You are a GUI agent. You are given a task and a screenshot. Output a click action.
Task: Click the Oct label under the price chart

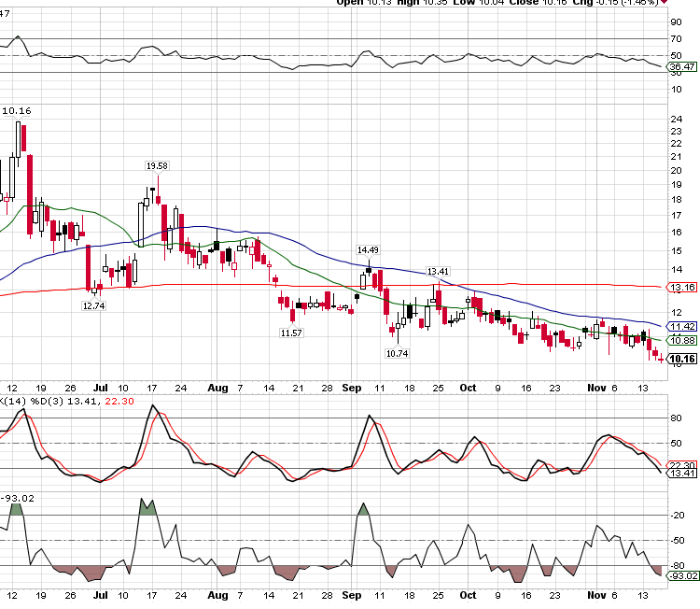(468, 388)
